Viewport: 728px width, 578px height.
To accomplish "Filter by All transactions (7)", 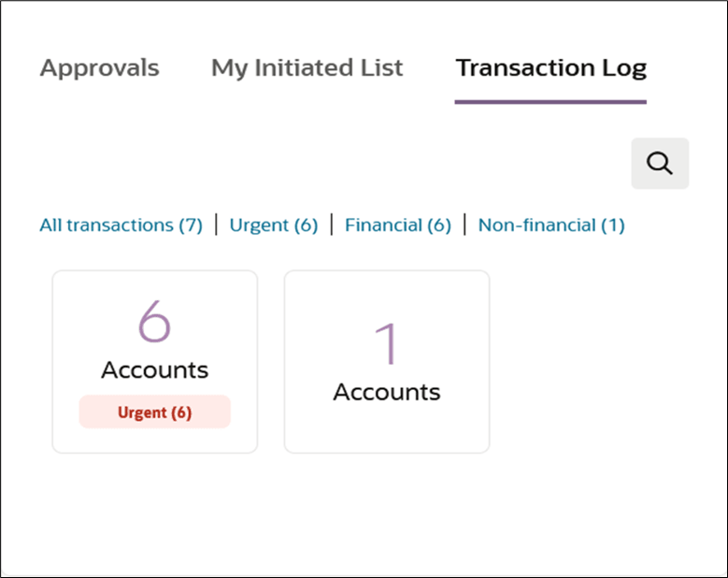I will coord(121,225).
